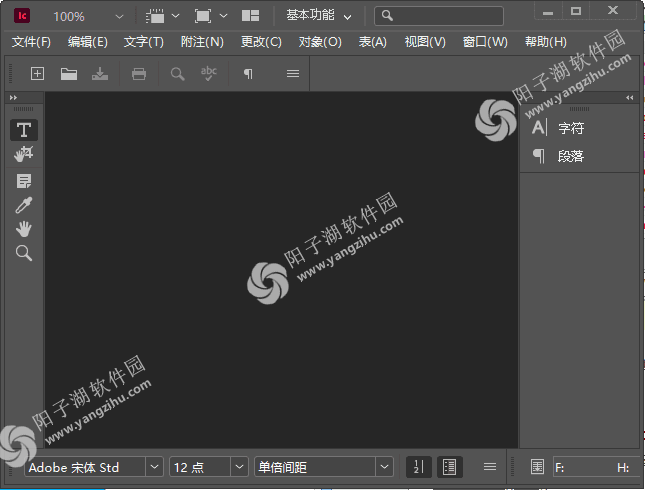Click the Open folder icon
The image size is (645, 490).
point(69,74)
